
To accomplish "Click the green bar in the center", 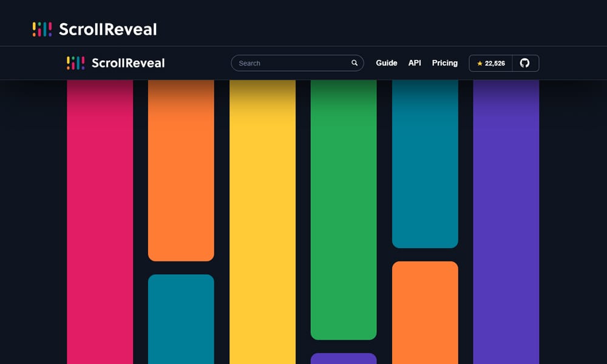I will click(x=343, y=206).
